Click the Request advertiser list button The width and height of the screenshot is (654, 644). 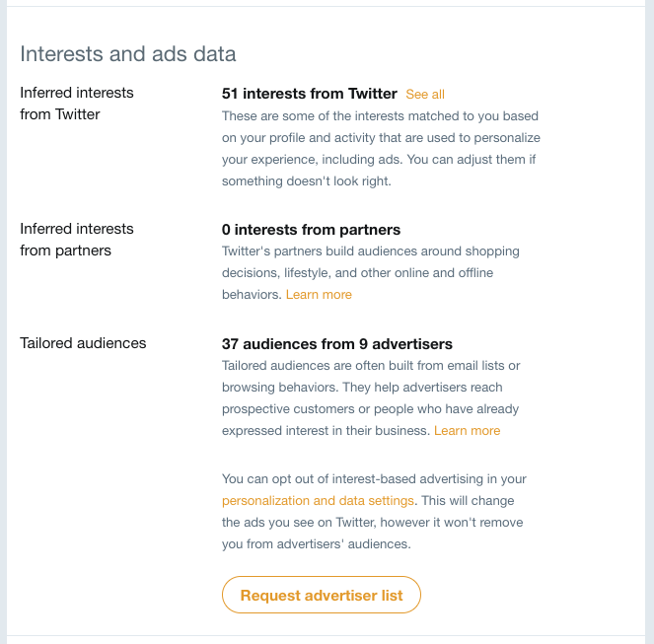click(x=322, y=595)
